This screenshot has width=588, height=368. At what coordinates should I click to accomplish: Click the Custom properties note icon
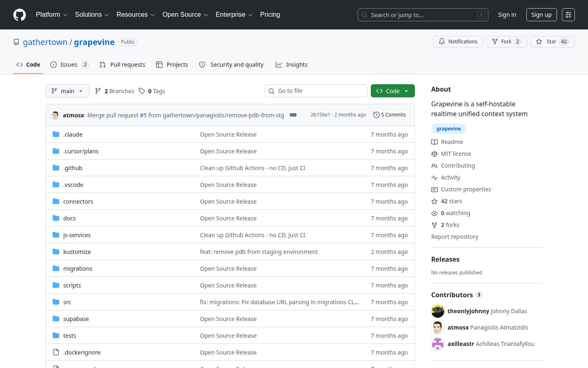[x=434, y=189]
